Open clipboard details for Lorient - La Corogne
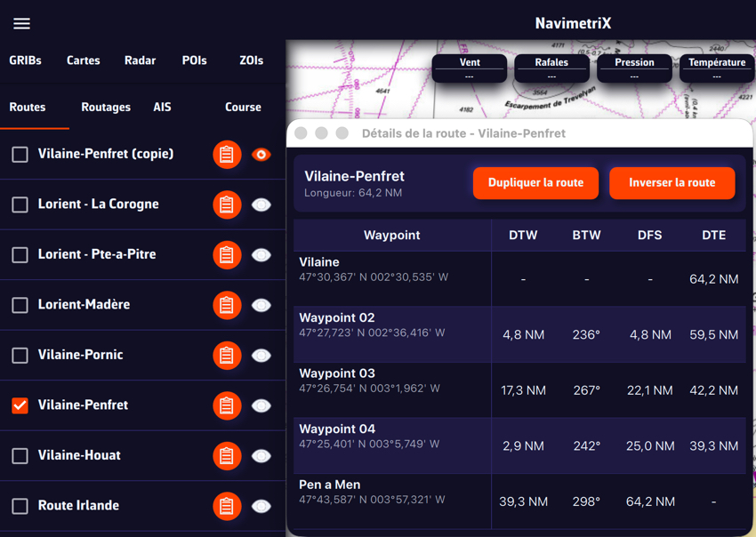Image resolution: width=756 pixels, height=537 pixels. [227, 204]
